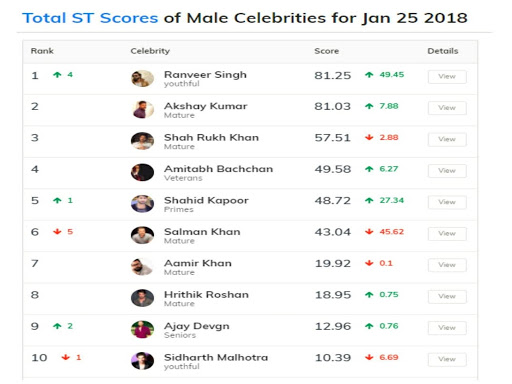Click the Score column header
This screenshot has height=384, width=512.
pos(327,51)
